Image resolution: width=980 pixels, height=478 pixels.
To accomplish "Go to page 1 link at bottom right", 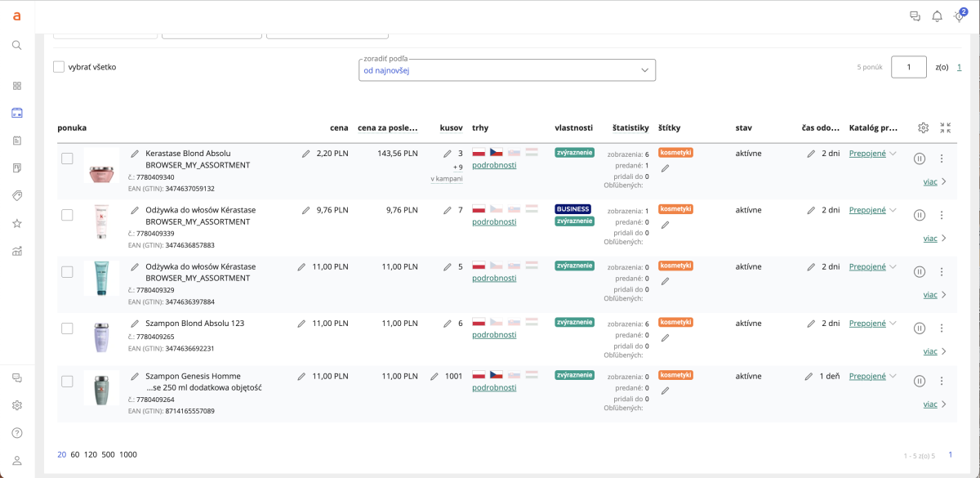I will pos(951,454).
